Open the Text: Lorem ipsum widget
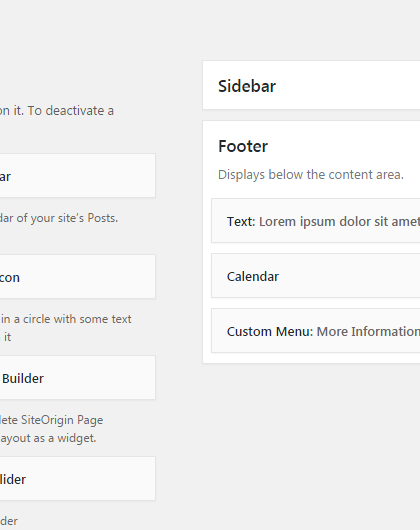This screenshot has width=420, height=530. (x=316, y=221)
